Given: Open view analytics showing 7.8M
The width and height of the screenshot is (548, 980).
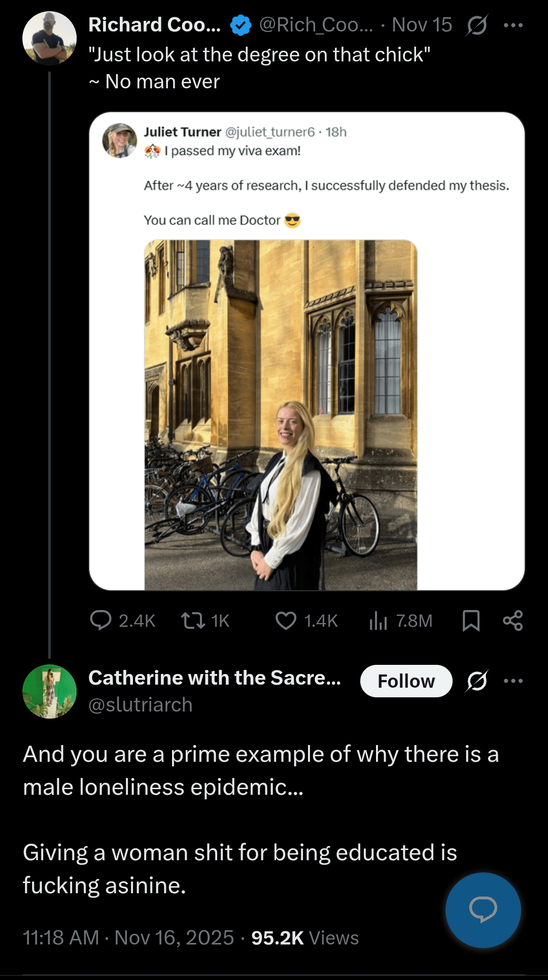Looking at the screenshot, I should 379,620.
